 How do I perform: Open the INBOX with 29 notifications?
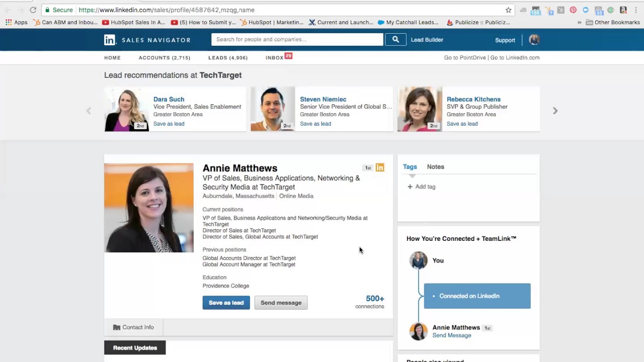click(279, 57)
